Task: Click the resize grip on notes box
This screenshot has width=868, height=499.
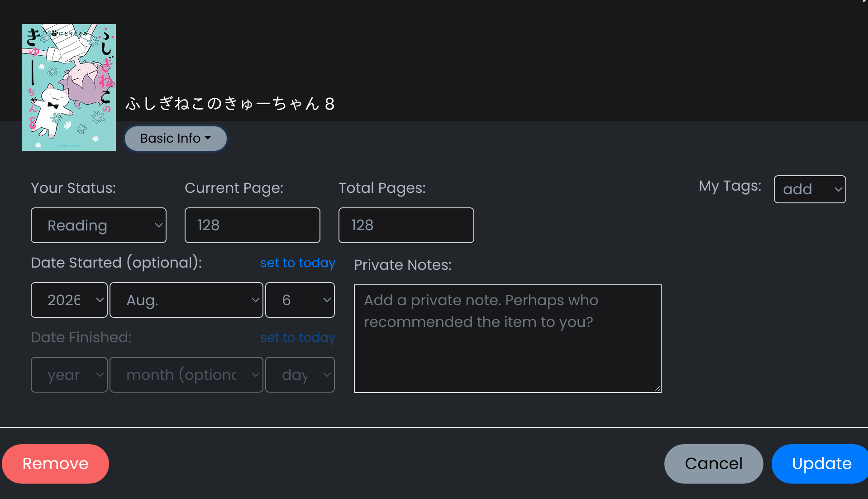Action: pyautogui.click(x=658, y=389)
